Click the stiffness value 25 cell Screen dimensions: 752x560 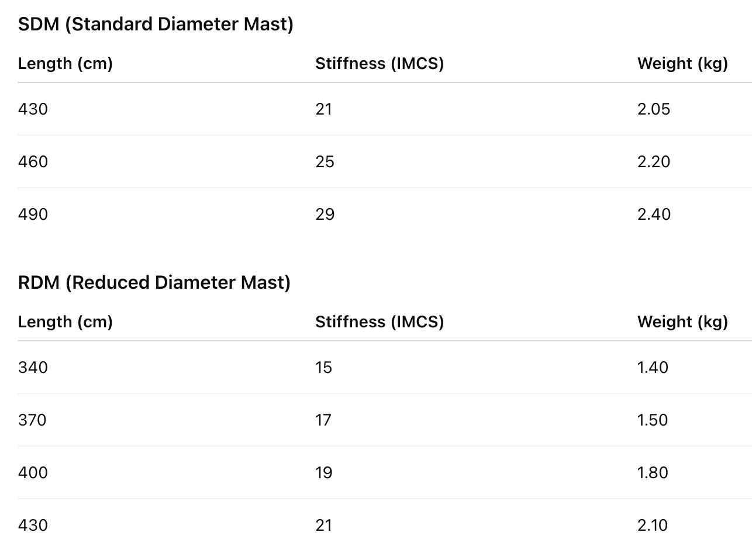(325, 161)
